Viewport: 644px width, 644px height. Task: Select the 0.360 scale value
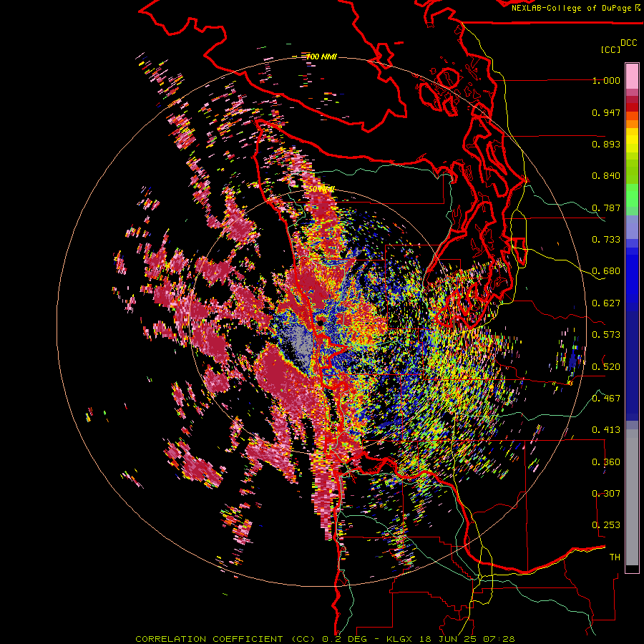point(606,462)
